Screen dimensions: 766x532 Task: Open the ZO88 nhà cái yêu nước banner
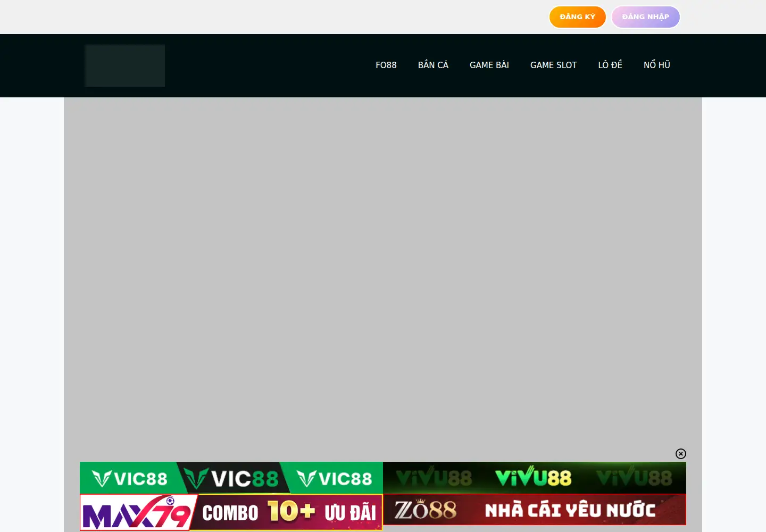[535, 510]
